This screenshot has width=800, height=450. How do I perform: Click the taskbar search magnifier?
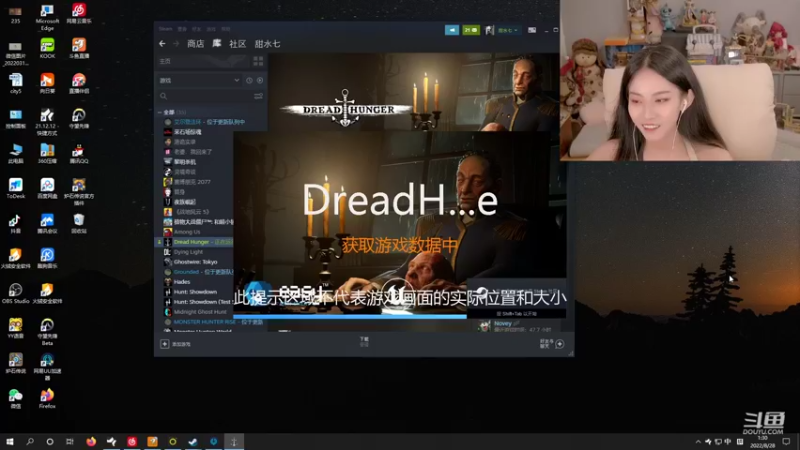[x=30, y=442]
